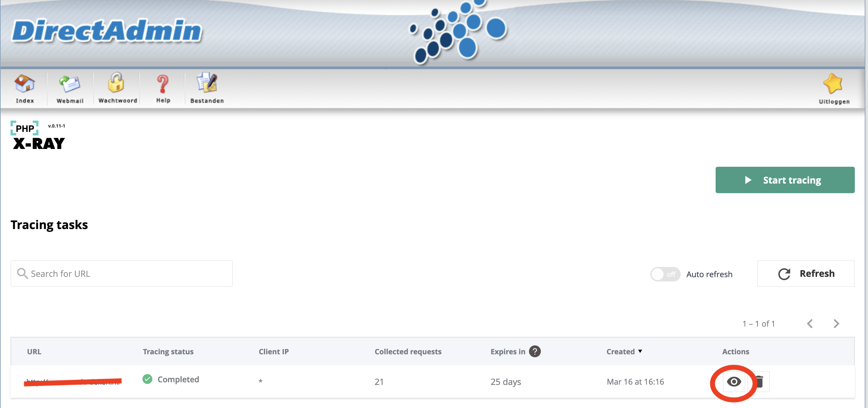Click the Start tracing button
868x408 pixels.
coord(785,180)
